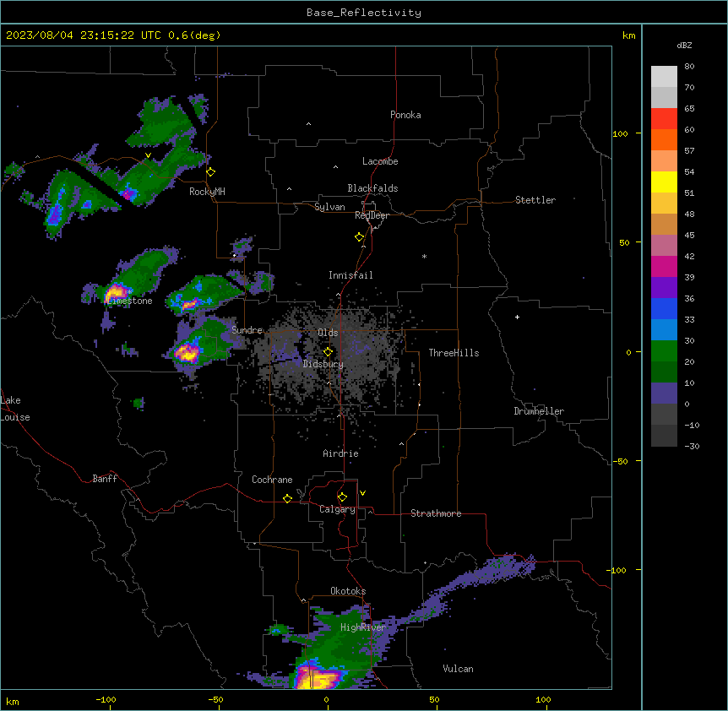Screen dimensions: 728x711
Task: Click the Ponoka town label
Action: tap(405, 115)
